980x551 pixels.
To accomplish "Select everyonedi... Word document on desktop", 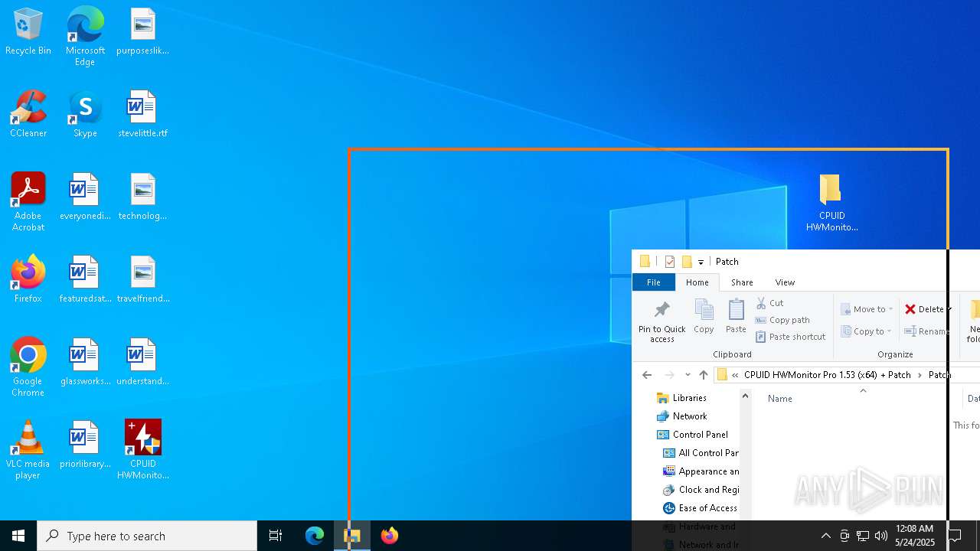I will coord(85,197).
